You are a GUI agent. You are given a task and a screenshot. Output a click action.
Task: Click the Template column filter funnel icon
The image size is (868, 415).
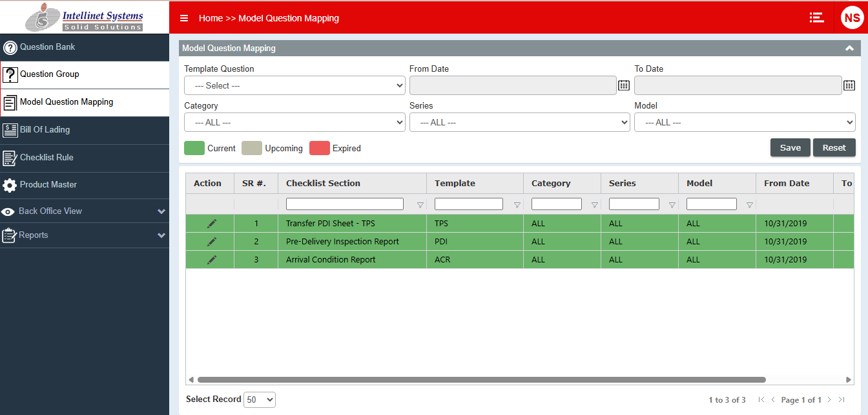point(516,204)
